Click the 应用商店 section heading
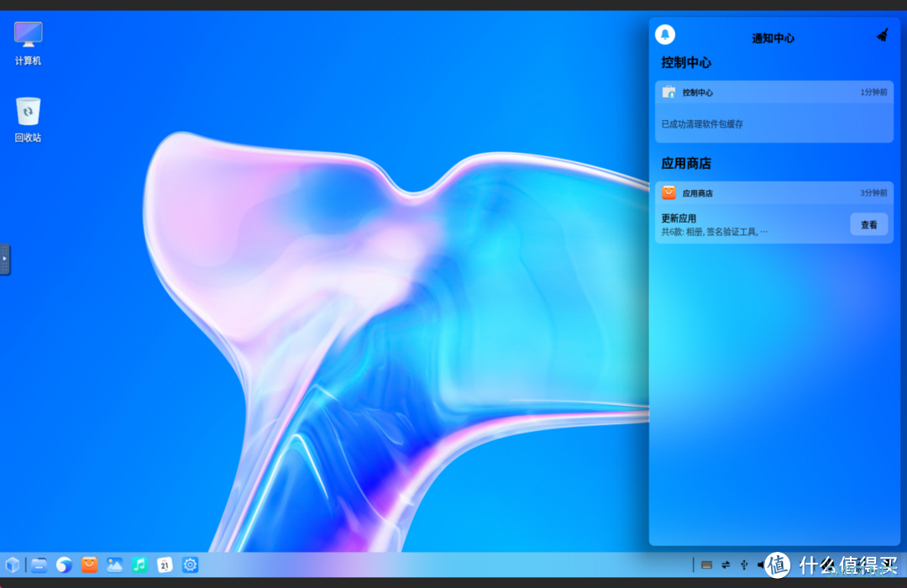 (x=686, y=163)
